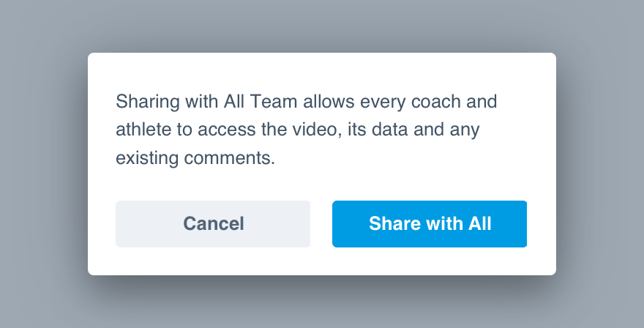Click the word "Sharing" at message start
This screenshot has height=328, width=644.
point(148,102)
